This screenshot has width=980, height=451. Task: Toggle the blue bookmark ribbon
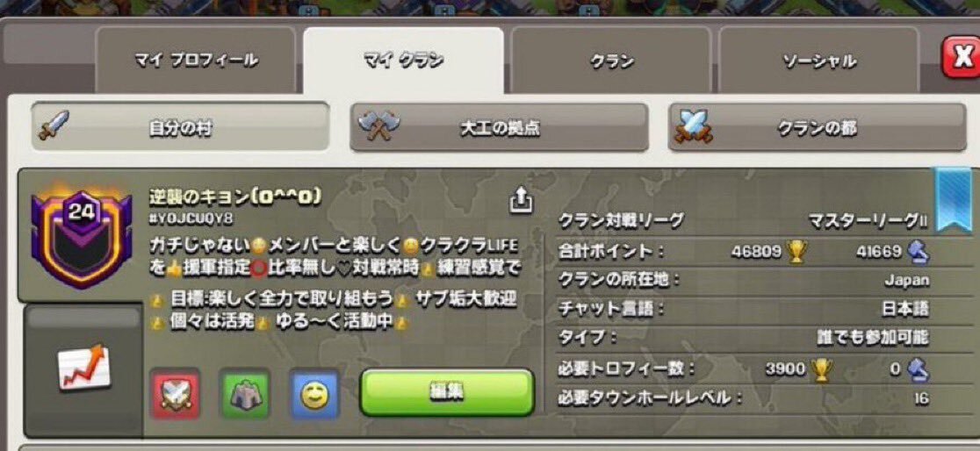(x=954, y=200)
